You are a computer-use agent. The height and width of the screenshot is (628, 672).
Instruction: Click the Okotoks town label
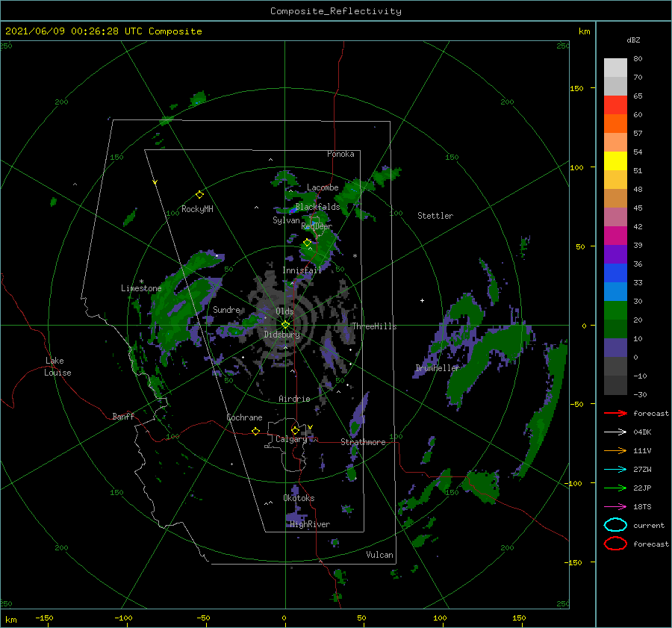click(299, 498)
